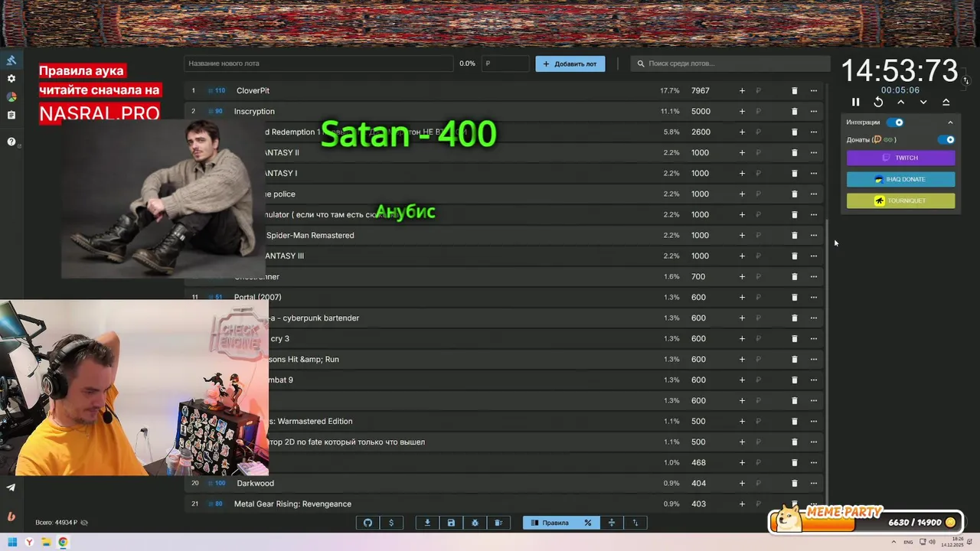The height and width of the screenshot is (551, 980).
Task: Delete the Inscryption lot
Action: (794, 111)
